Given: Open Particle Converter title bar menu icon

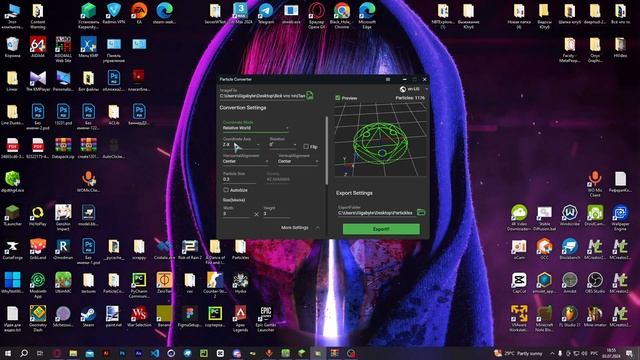Looking at the screenshot, I should 388,79.
